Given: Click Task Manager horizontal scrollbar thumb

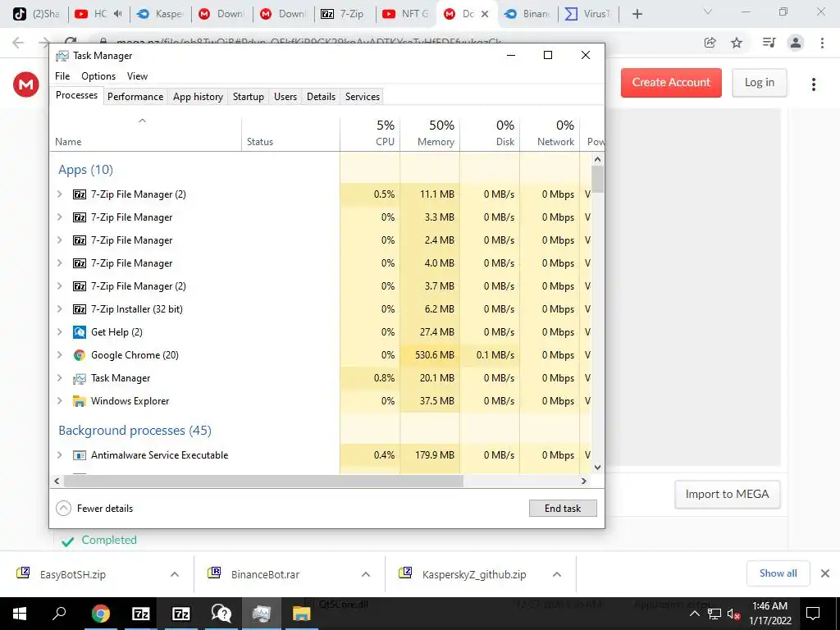Looking at the screenshot, I should tap(263, 481).
